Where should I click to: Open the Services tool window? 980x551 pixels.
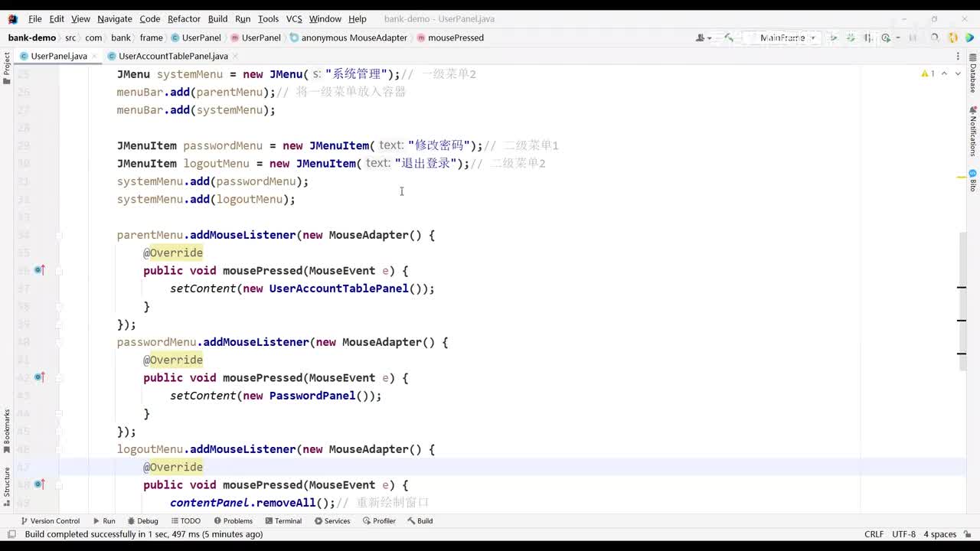point(332,521)
